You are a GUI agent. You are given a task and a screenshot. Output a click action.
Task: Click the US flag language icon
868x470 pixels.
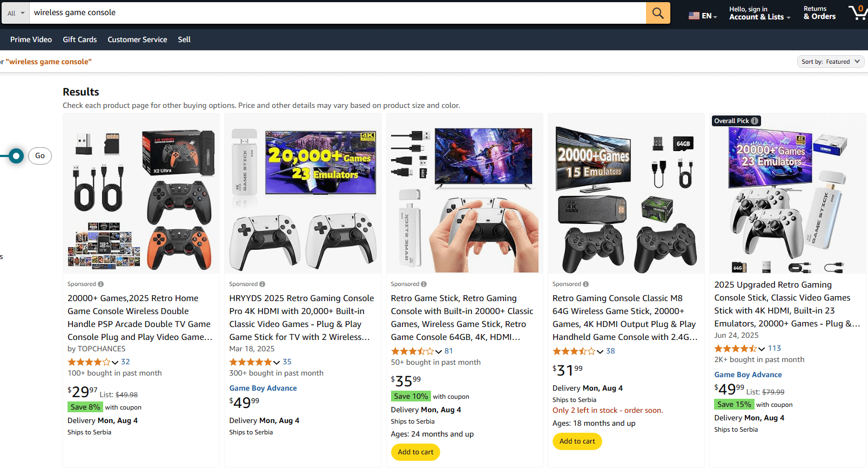coord(695,16)
